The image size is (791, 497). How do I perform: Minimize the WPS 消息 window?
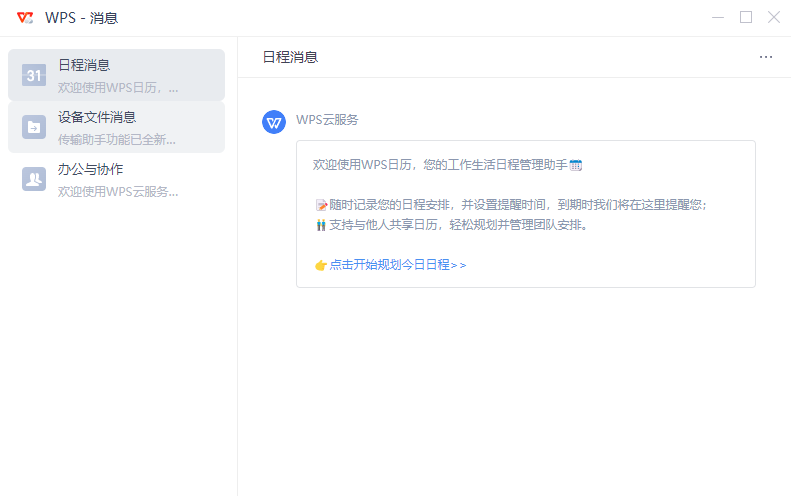pyautogui.click(x=718, y=18)
